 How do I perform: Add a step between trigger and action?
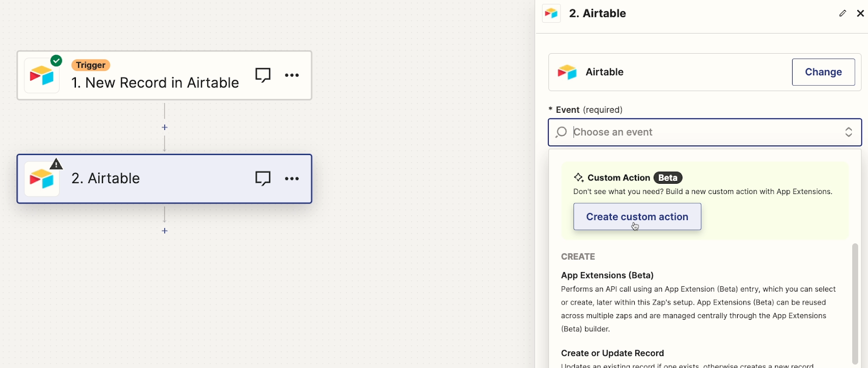coord(165,127)
